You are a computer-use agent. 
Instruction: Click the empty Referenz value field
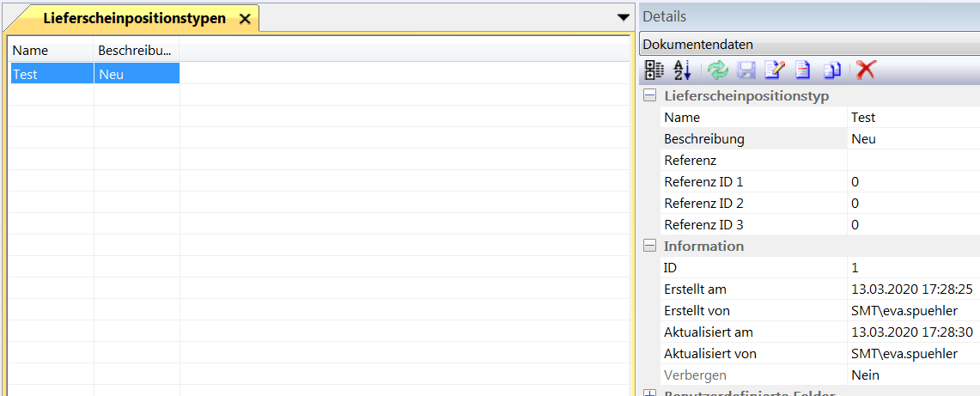tap(910, 161)
